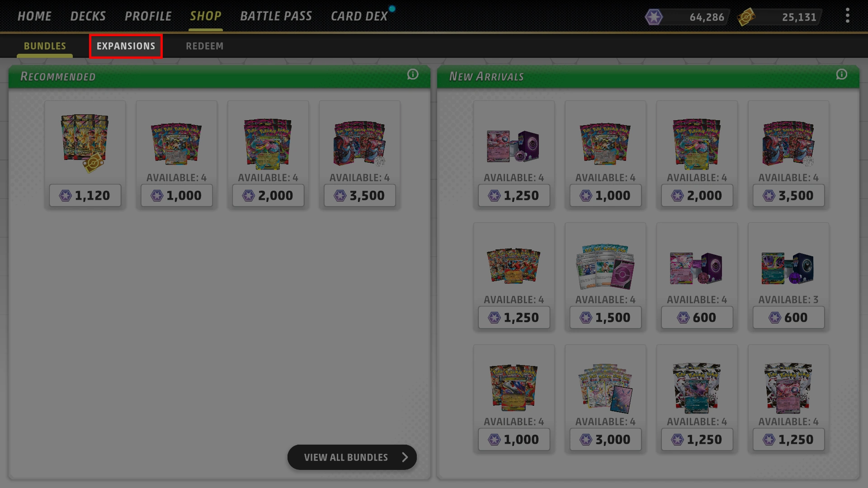Image resolution: width=868 pixels, height=488 pixels.
Task: Go to the Battle Pass menu
Action: [x=276, y=16]
